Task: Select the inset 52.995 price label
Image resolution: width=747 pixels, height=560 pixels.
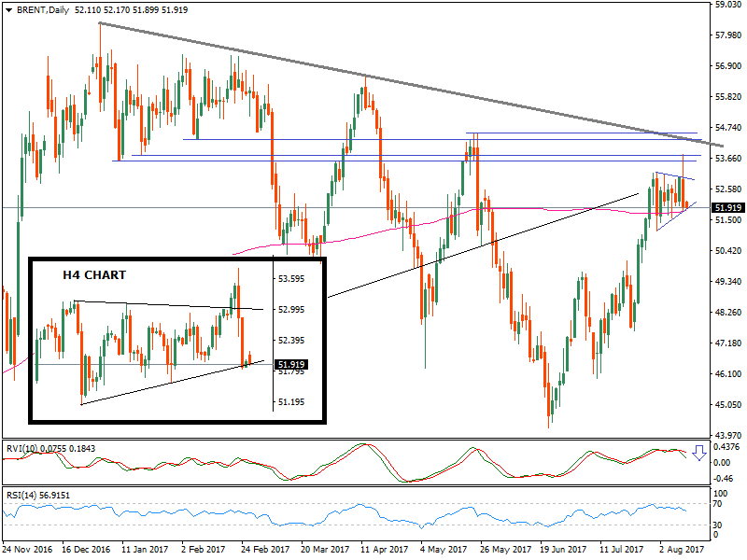Action: tap(291, 310)
